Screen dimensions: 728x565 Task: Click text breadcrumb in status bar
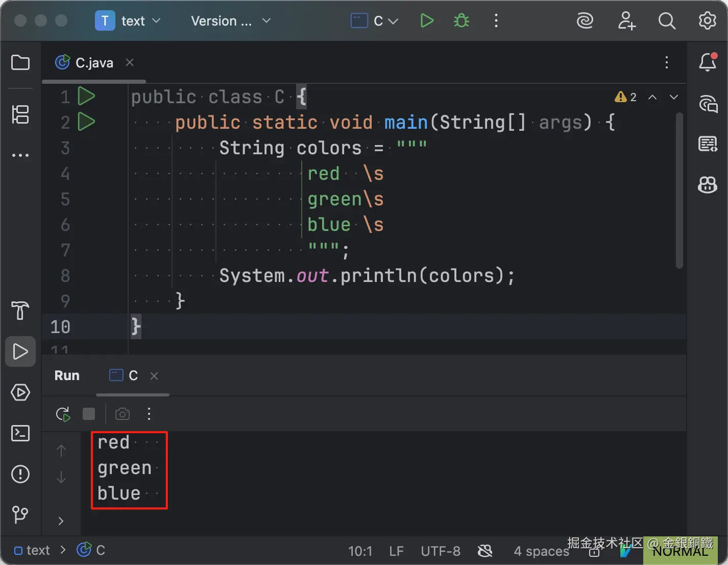(x=32, y=550)
